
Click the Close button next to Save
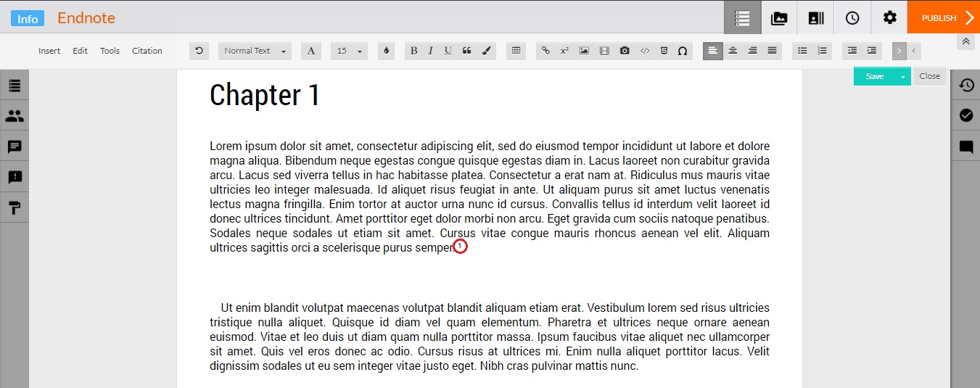(x=929, y=76)
